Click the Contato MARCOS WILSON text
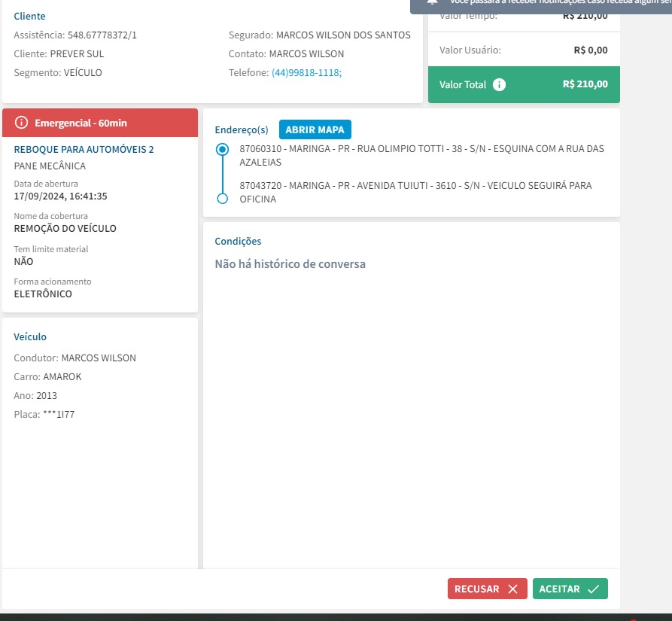The width and height of the screenshot is (672, 621). point(286,54)
